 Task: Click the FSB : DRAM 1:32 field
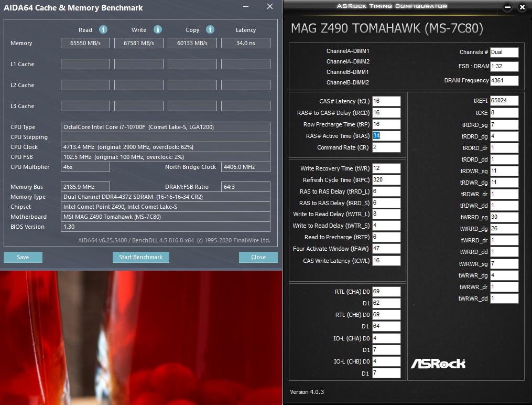[504, 66]
